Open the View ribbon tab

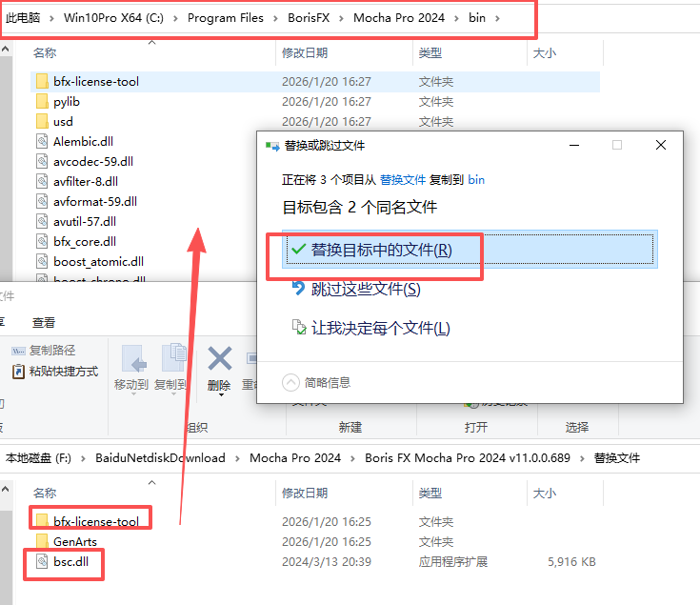point(44,322)
